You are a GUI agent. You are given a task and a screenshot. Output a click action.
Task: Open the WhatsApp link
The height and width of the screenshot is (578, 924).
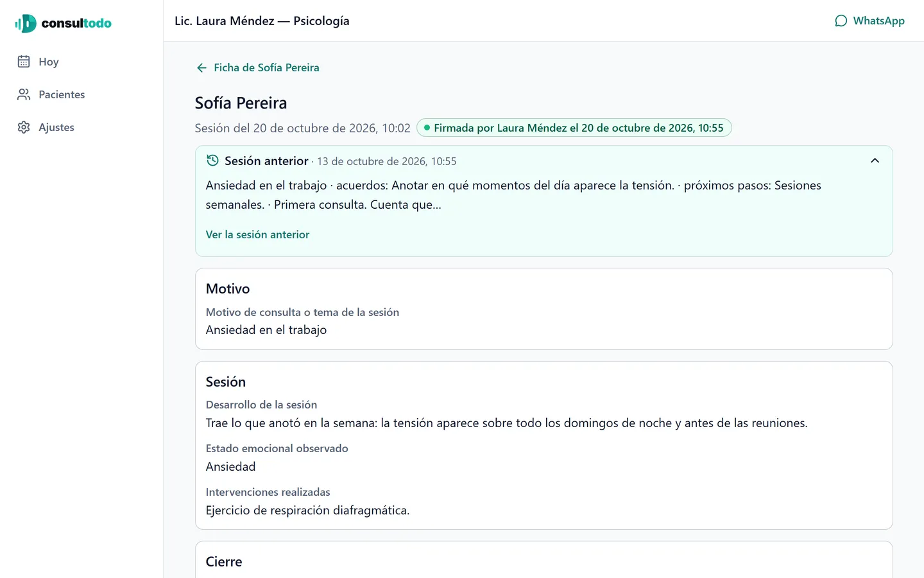[869, 21]
